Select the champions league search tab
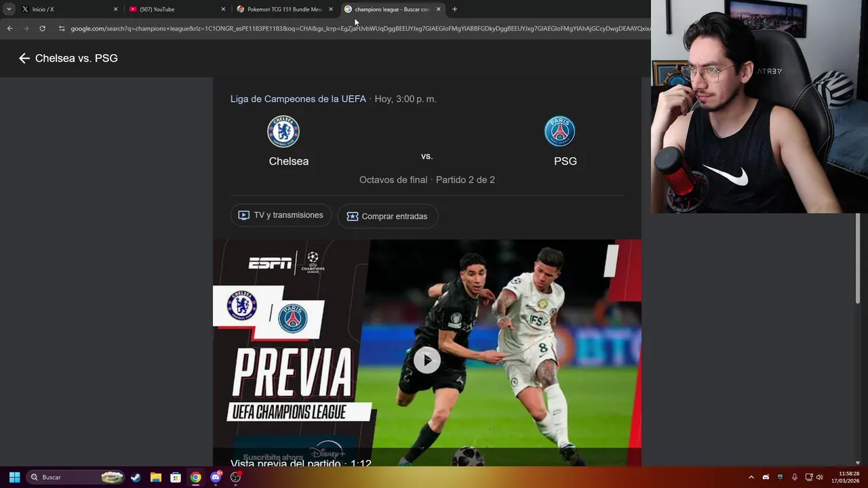Viewport: 868px width, 488px height. click(x=391, y=9)
